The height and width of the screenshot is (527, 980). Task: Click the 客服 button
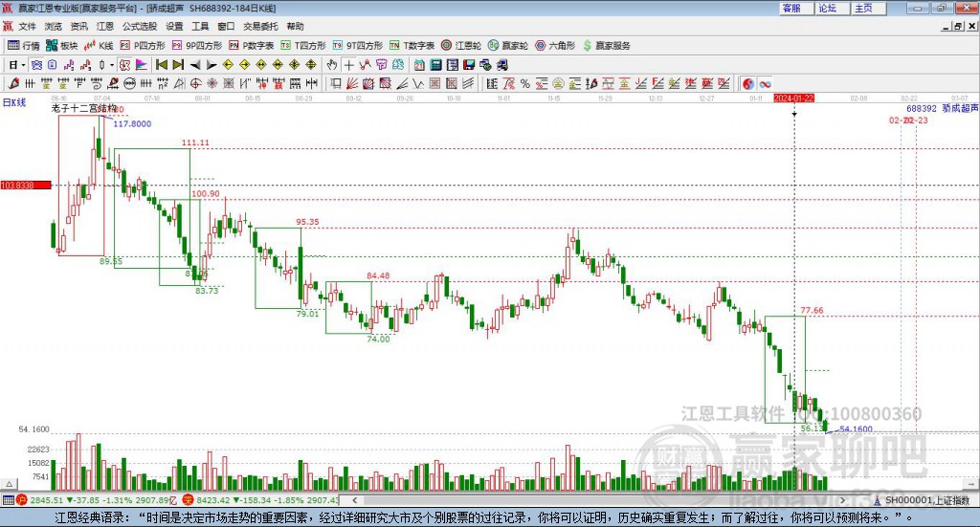click(x=795, y=8)
